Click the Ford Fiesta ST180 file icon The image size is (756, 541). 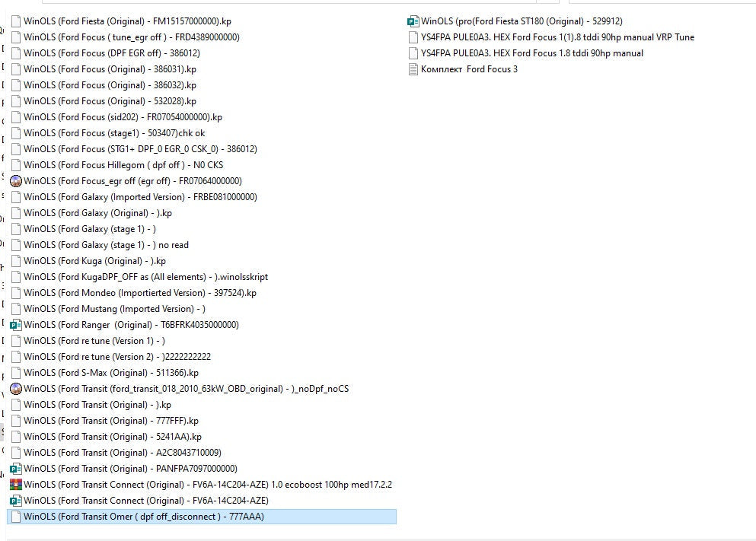pos(413,21)
